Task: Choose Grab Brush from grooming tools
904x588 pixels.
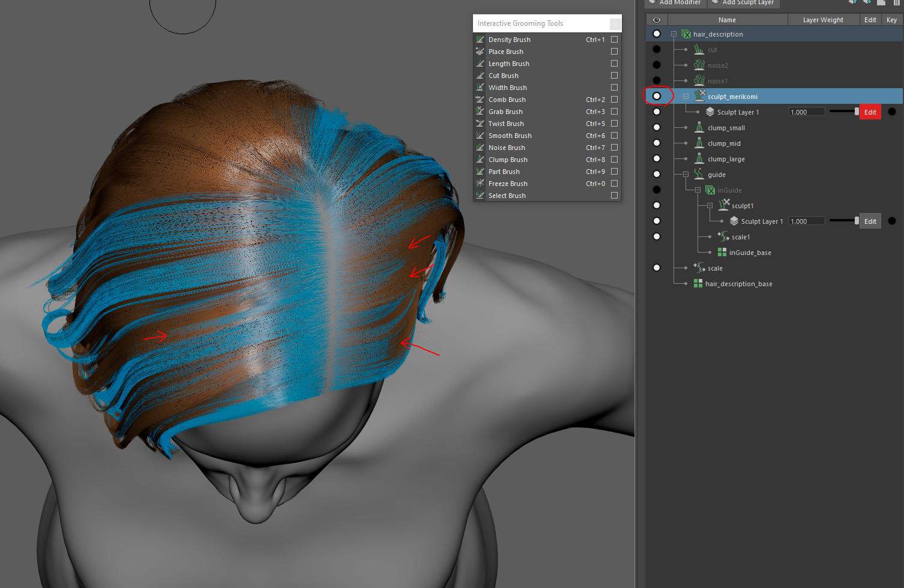Action: (505, 112)
